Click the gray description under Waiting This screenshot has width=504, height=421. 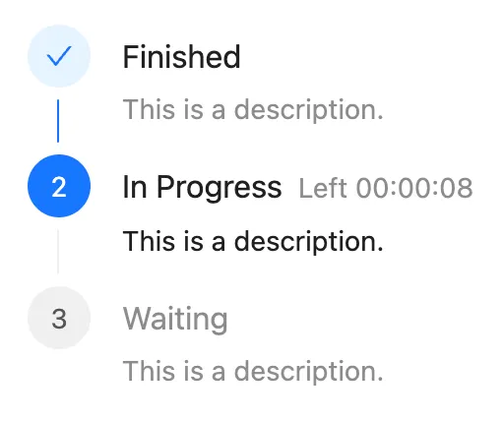[x=253, y=372]
